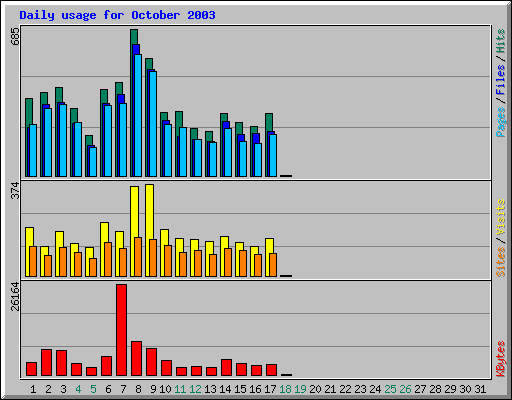Click day 22 on the x-axis
The height and width of the screenshot is (400, 512).
pyautogui.click(x=345, y=389)
